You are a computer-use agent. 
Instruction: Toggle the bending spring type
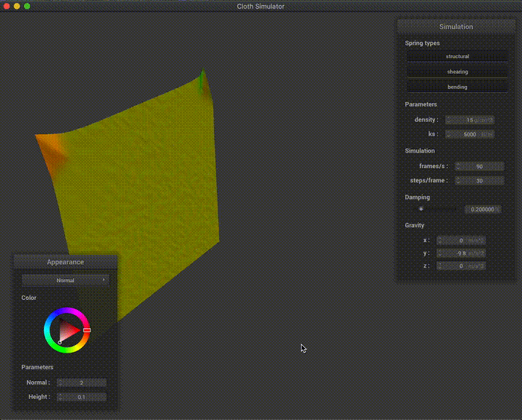(x=457, y=87)
